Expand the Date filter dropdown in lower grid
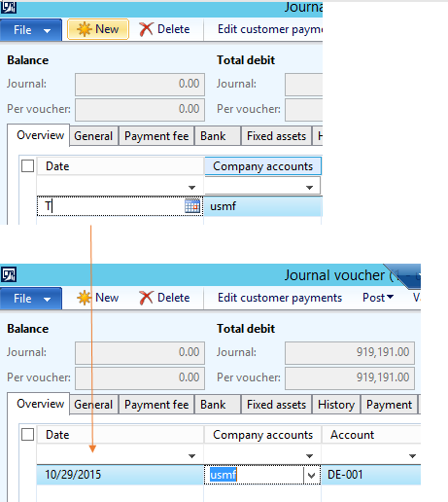This screenshot has height=502, width=448. 191,456
